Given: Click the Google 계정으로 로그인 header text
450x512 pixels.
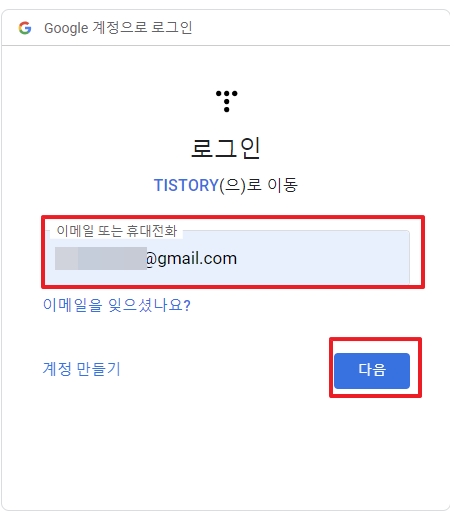Looking at the screenshot, I should [118, 28].
